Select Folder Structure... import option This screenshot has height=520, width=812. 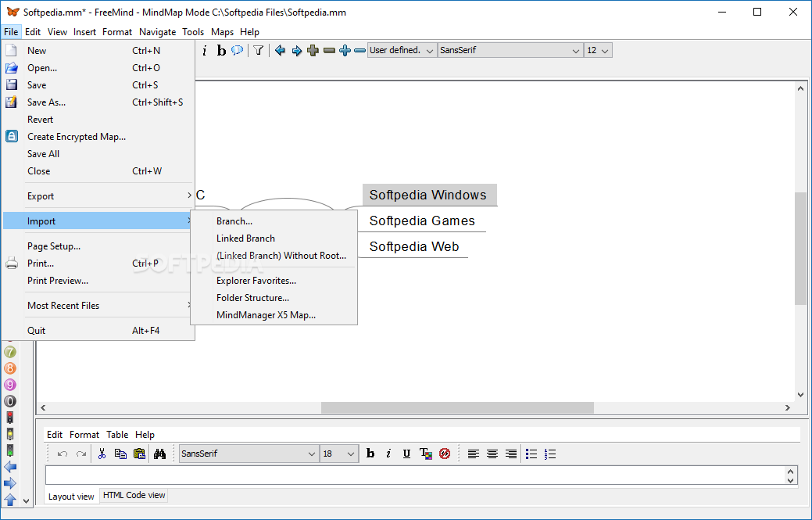coord(274,298)
